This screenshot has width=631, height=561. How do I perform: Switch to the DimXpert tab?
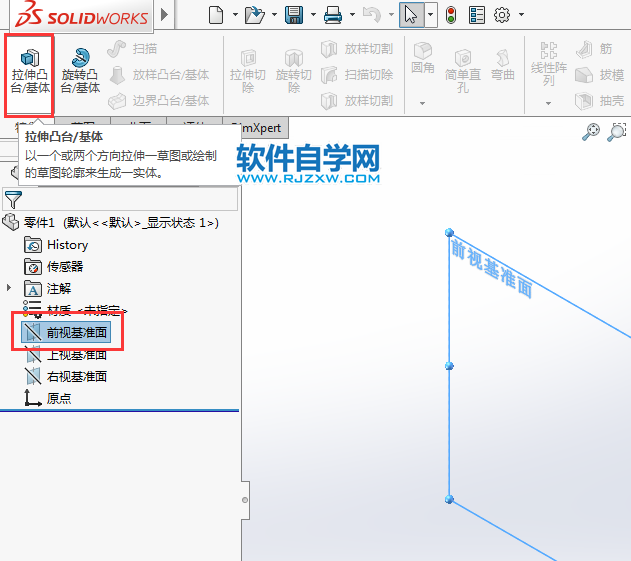coord(260,128)
